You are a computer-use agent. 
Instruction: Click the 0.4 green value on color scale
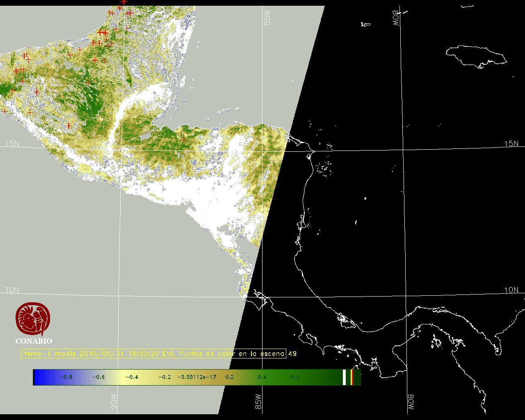(262, 377)
